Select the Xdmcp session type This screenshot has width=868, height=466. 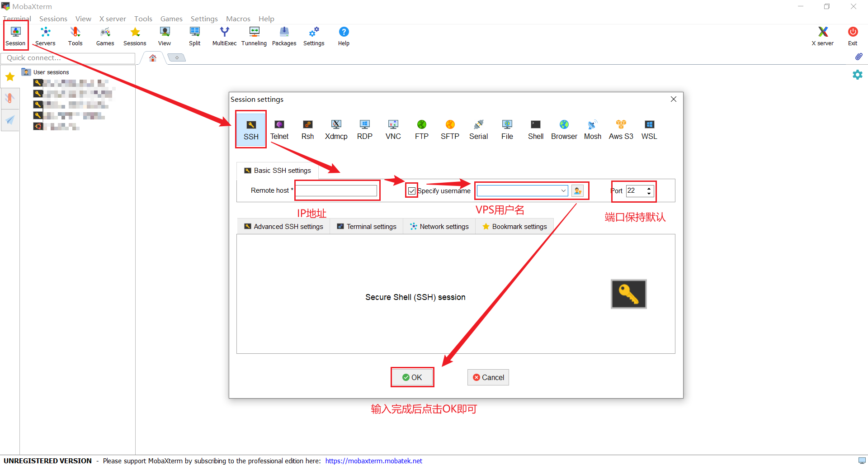click(336, 129)
